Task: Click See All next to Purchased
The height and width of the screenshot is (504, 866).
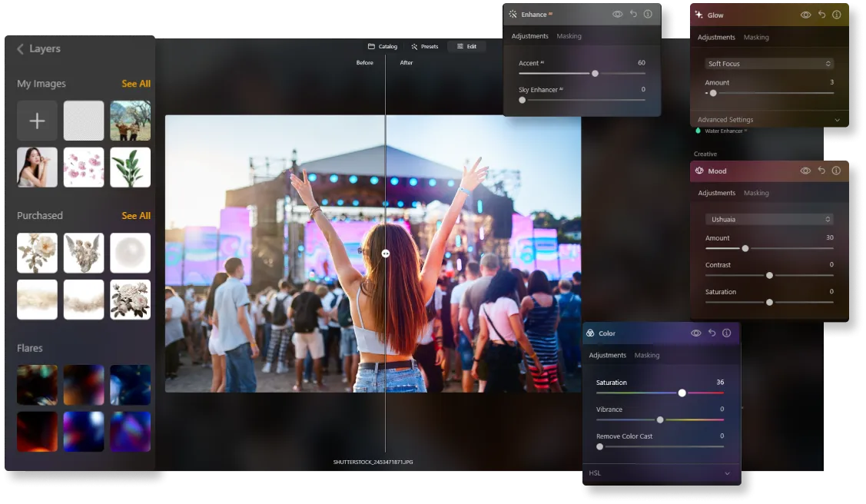Action: (x=136, y=216)
